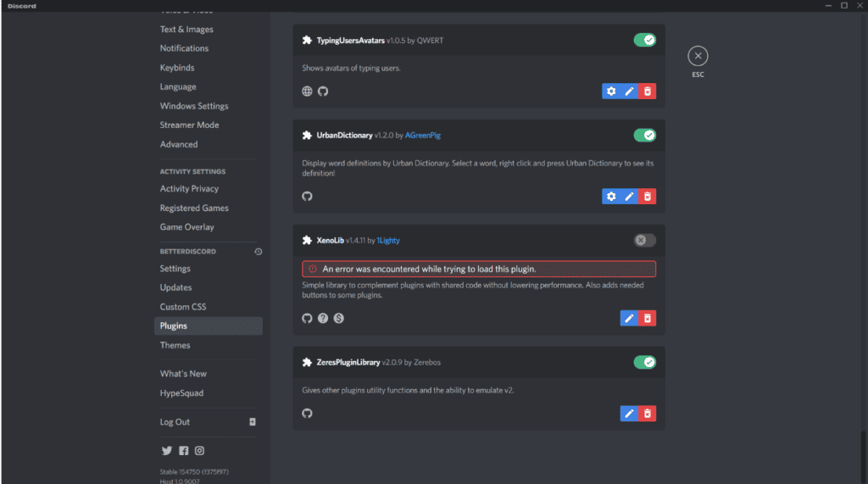Visit 1Lighty author link
The image size is (868, 484).
pos(388,241)
